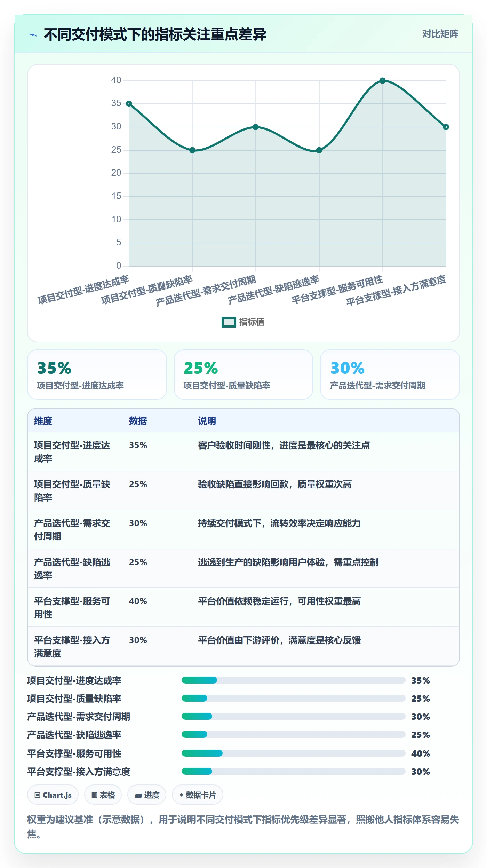
Task: Click description 客户验收时间刚性，进度是最核心的关注点
Action: click(284, 445)
